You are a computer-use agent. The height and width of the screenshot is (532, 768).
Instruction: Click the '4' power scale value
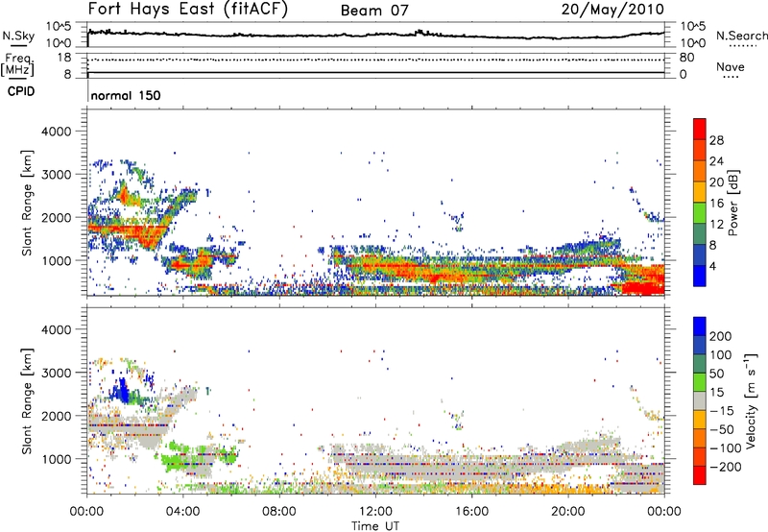[x=712, y=266]
